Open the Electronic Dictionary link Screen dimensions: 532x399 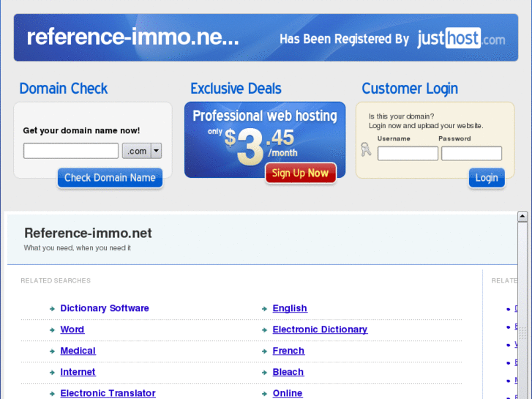click(320, 329)
